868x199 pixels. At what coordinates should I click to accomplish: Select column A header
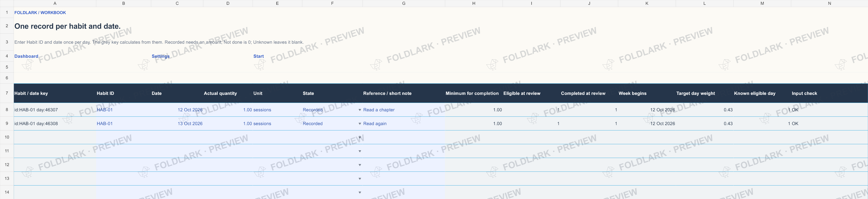point(55,3)
